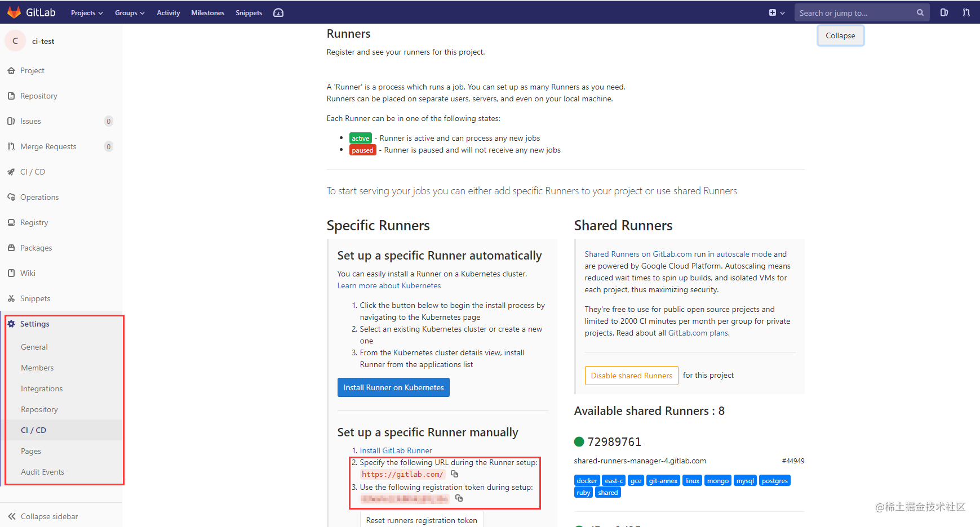Open the Milestones menu item
The width and height of the screenshot is (980, 527).
[x=207, y=12]
